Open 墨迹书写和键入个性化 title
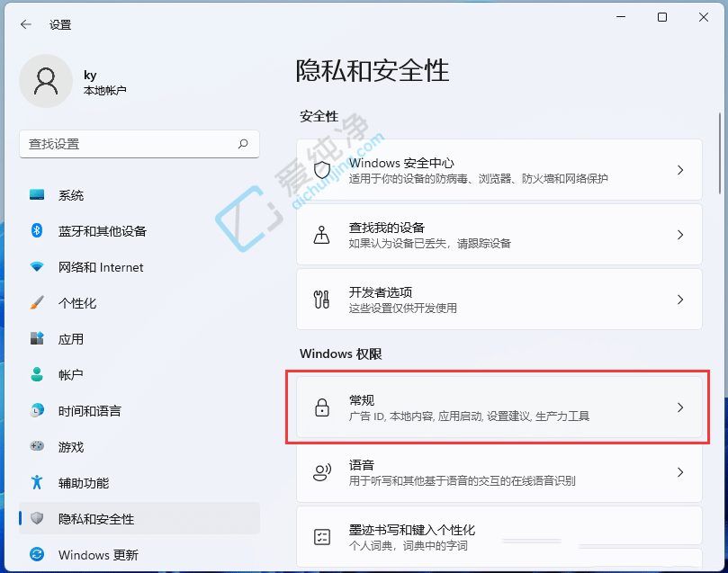 coord(412,530)
